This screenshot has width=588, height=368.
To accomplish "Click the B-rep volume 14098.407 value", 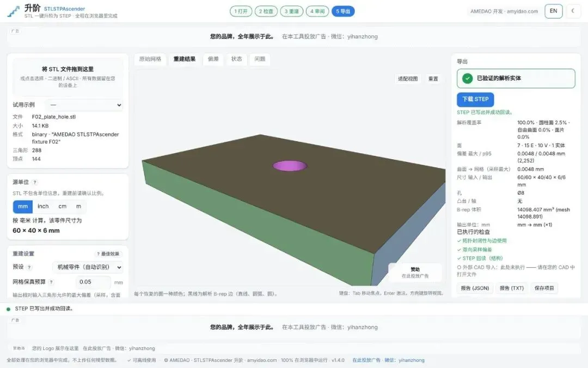I will (543, 213).
